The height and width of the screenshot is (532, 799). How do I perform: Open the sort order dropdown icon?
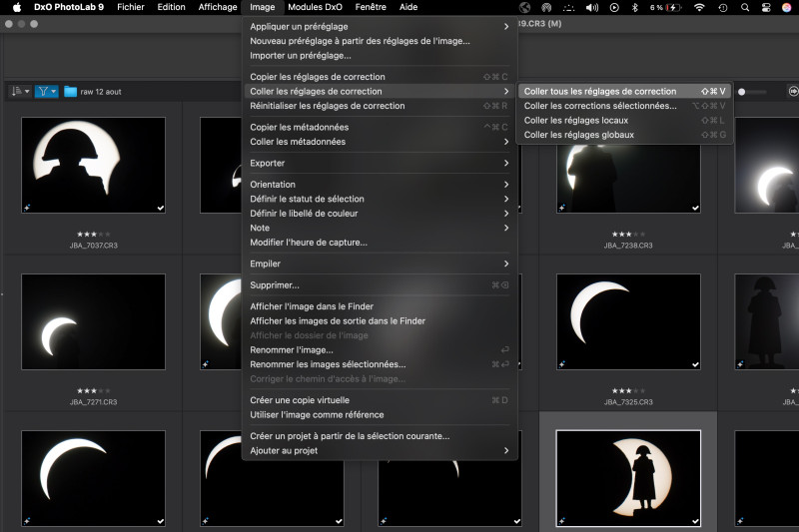[x=20, y=91]
